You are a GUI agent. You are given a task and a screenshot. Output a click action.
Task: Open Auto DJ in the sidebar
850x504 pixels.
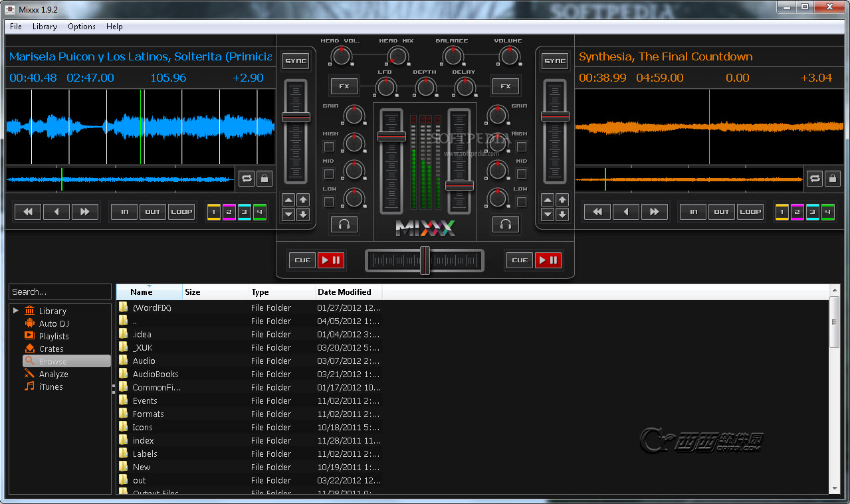[54, 323]
